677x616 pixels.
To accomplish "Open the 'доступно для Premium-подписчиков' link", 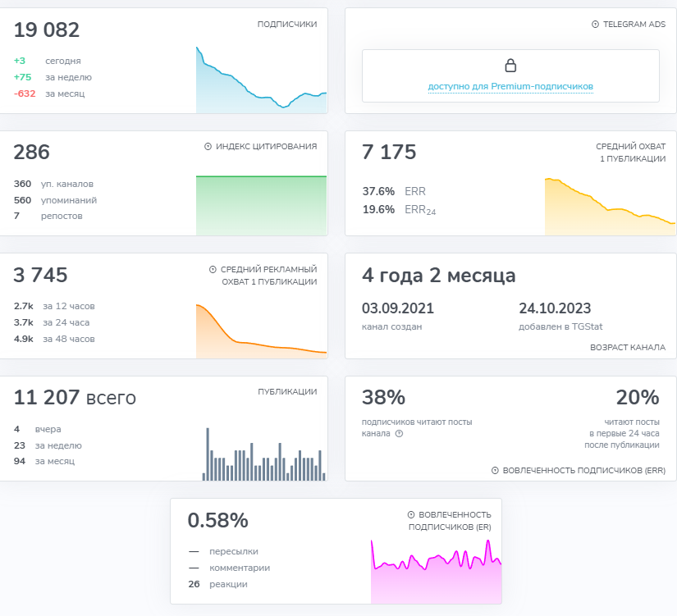I will point(510,86).
